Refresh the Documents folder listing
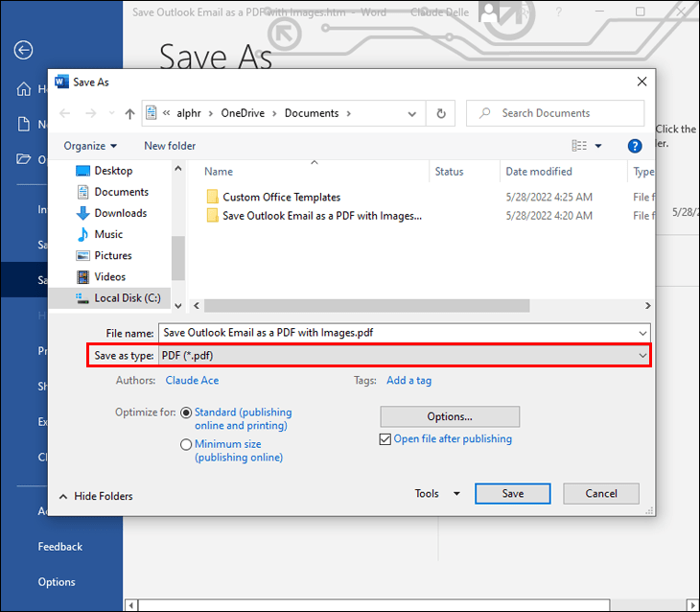The image size is (700, 612). 441,113
